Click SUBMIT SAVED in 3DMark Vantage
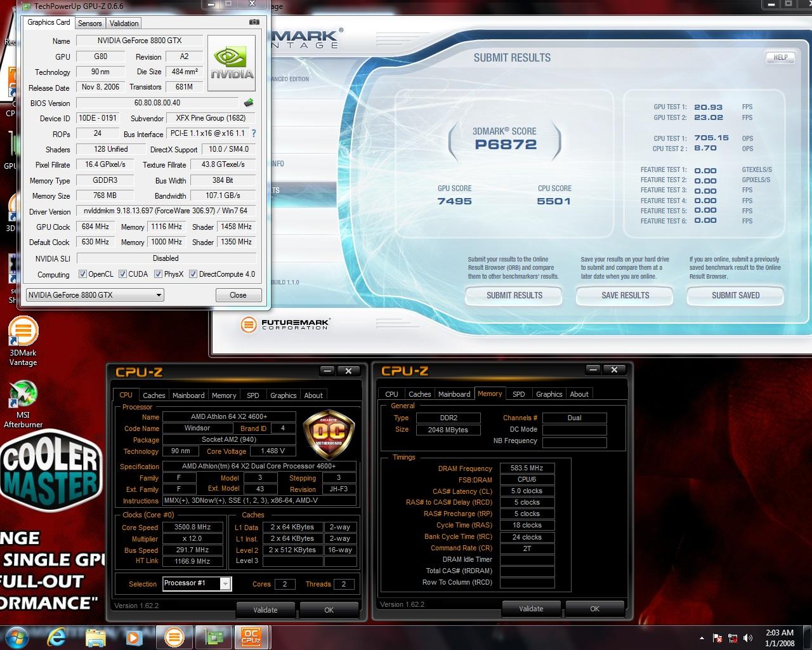The image size is (812, 650). pyautogui.click(x=736, y=295)
